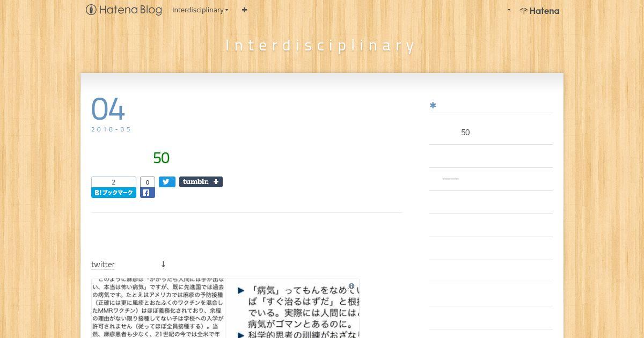The width and height of the screenshot is (644, 338).
Task: Open the Hatena logo link at top right
Action: 539,10
